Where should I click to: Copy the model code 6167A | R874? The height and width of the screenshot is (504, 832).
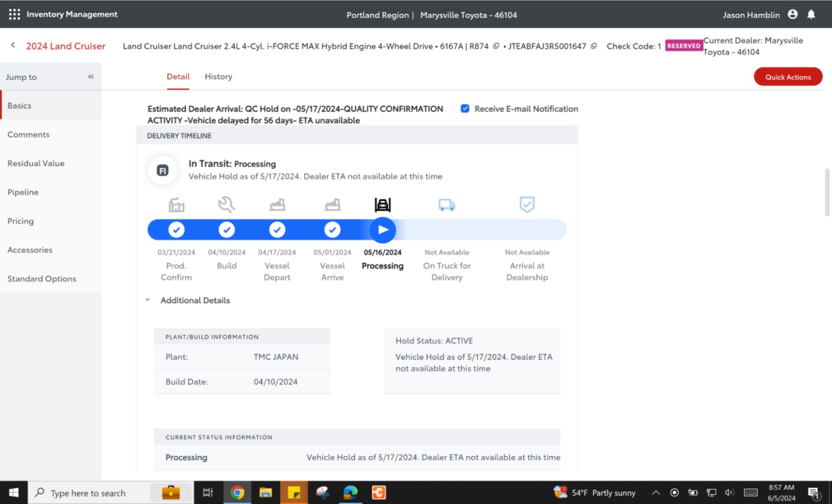[x=496, y=46]
